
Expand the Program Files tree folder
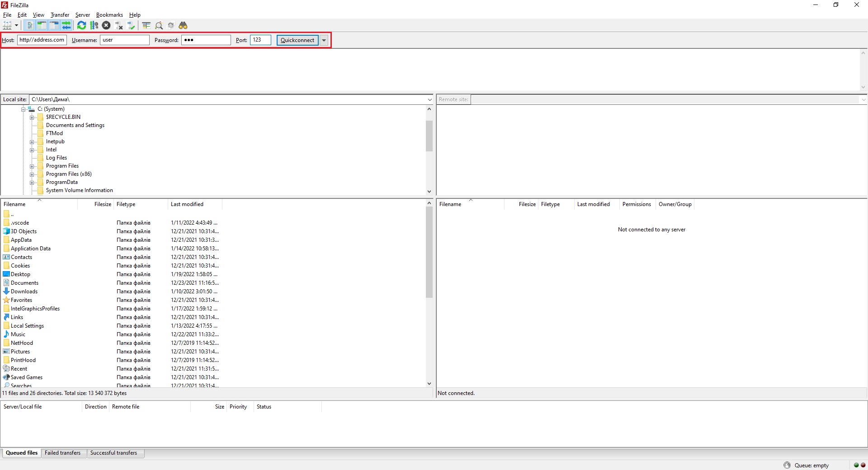(32, 166)
